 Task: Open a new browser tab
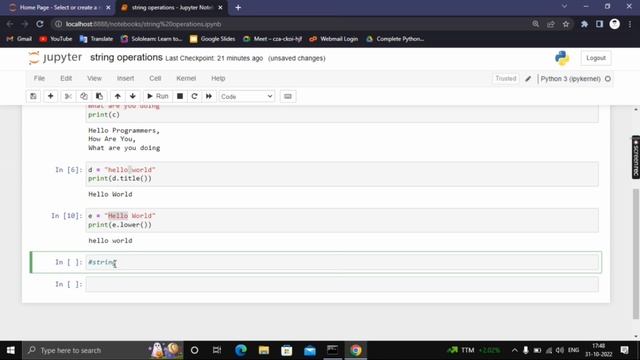[238, 7]
